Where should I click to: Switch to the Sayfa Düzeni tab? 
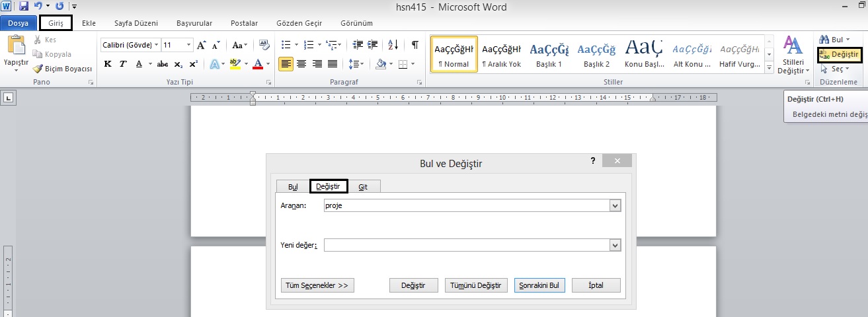[136, 23]
